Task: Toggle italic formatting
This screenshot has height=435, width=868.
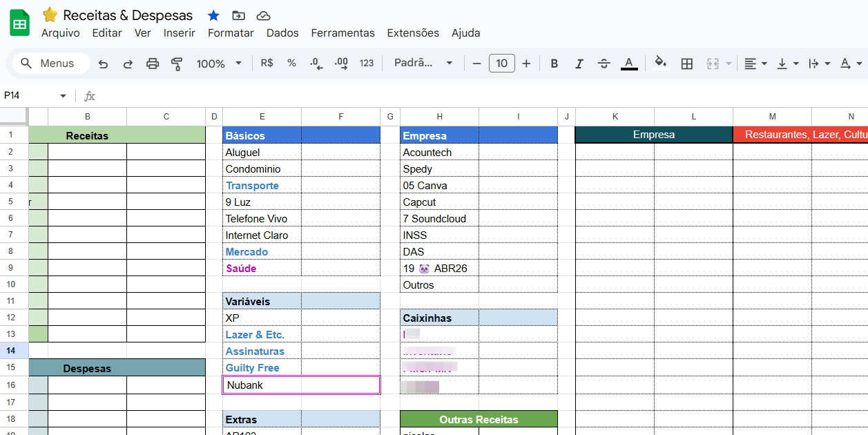Action: (579, 64)
